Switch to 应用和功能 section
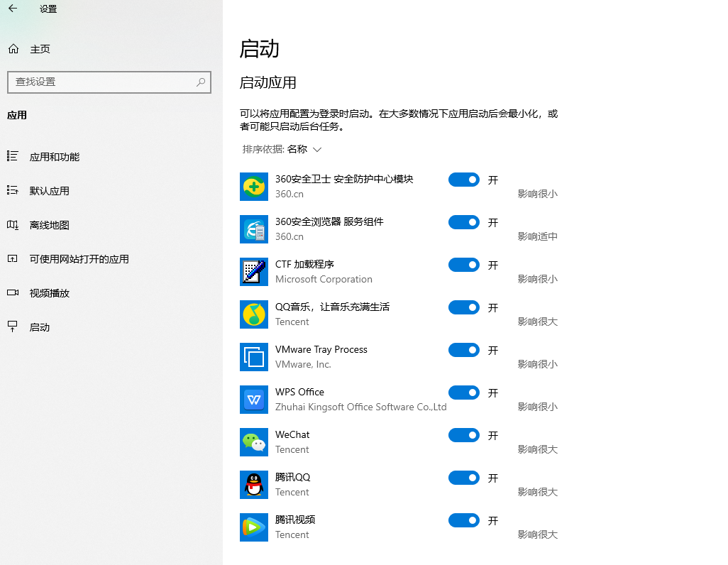Screen dimensions: 728x565 [51, 157]
